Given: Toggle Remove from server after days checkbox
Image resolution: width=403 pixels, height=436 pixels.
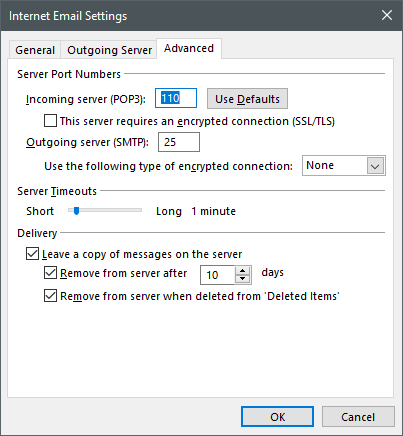Looking at the screenshot, I should [50, 273].
